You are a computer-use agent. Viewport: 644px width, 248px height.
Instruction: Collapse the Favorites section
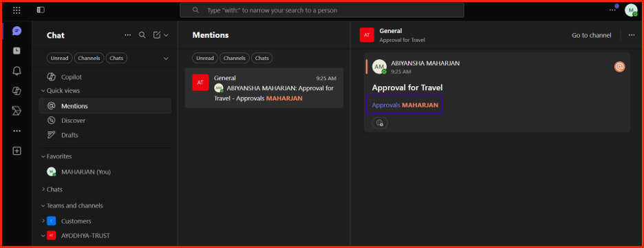(x=43, y=156)
